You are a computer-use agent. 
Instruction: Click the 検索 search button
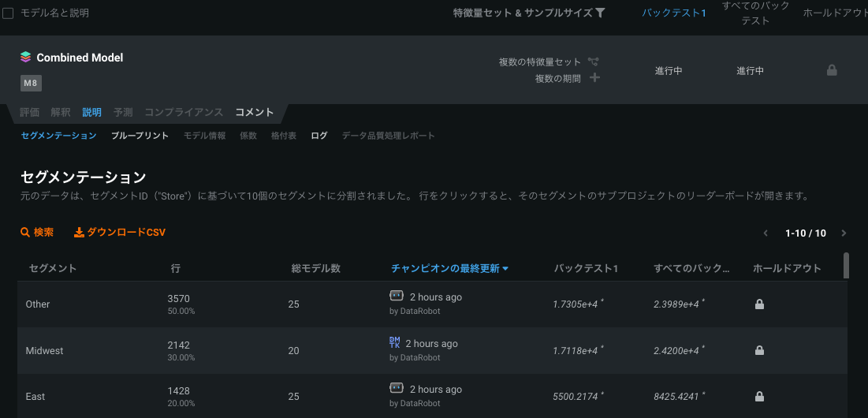37,233
